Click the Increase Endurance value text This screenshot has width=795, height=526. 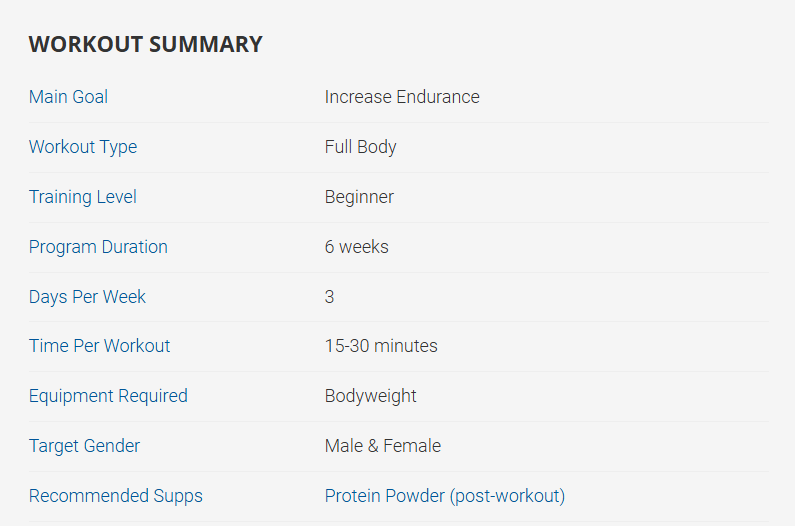(x=402, y=97)
